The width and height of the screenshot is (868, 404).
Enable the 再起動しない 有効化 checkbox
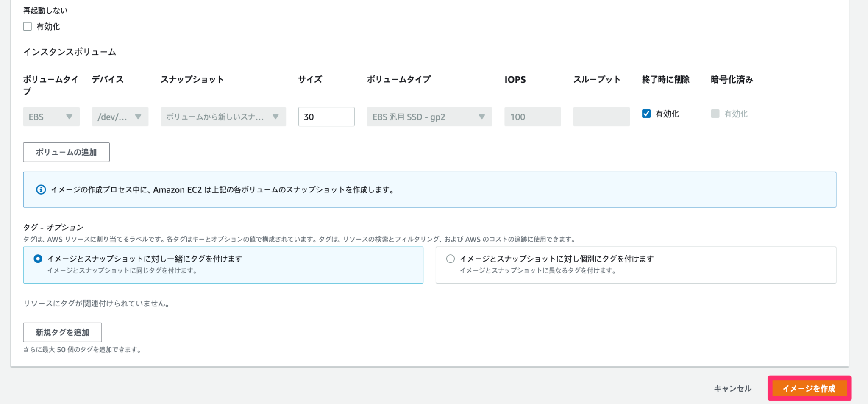[27, 26]
